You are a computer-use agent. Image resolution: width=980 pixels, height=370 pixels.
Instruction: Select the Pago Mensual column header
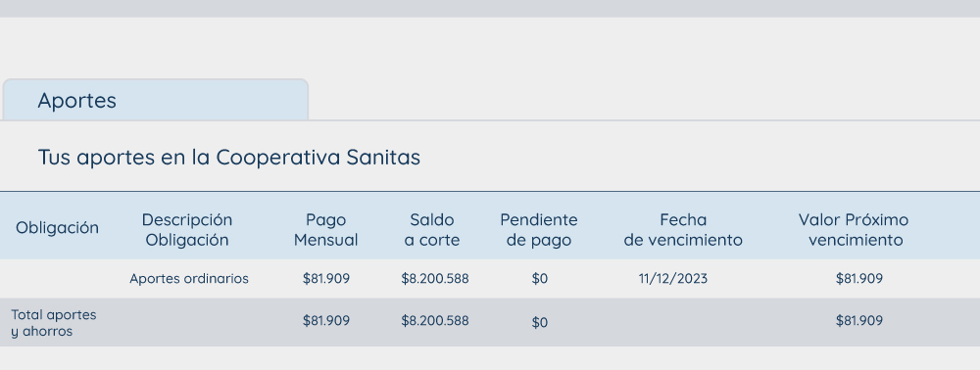pos(325,230)
